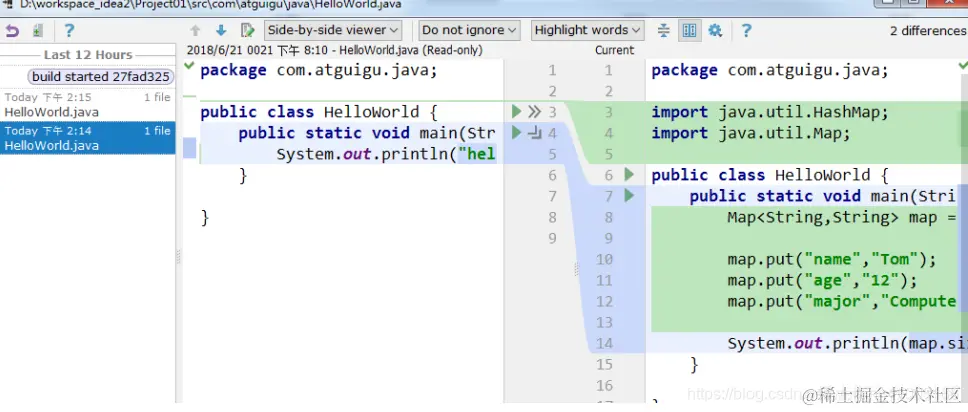
Task: Open the diff Settings gear icon
Action: click(x=716, y=30)
